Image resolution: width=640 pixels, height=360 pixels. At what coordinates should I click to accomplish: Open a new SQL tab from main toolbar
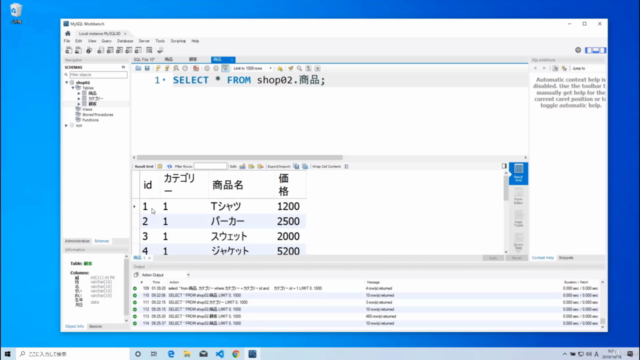tap(69, 50)
